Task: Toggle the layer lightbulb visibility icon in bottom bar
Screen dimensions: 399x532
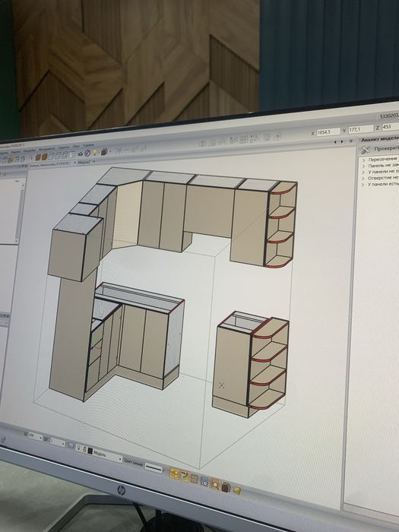Action: click(78, 448)
